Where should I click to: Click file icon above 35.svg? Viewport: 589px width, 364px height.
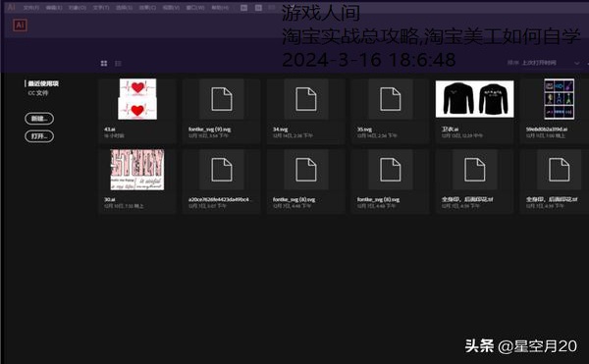(391, 99)
